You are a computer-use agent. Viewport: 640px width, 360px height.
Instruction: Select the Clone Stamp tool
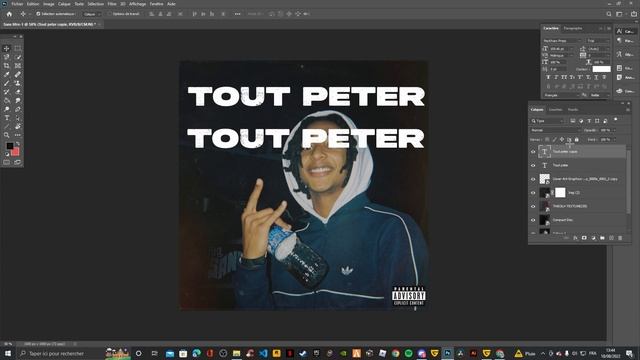pyautogui.click(x=18, y=83)
